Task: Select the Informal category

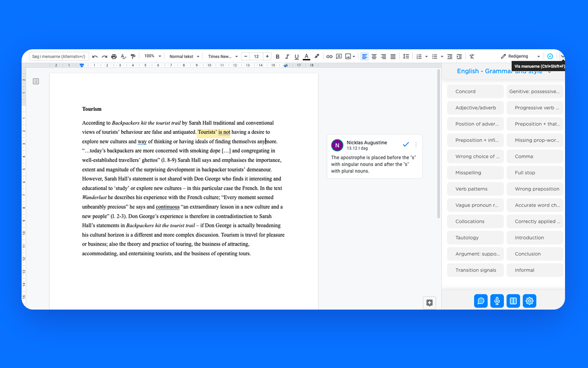Action: (x=535, y=270)
